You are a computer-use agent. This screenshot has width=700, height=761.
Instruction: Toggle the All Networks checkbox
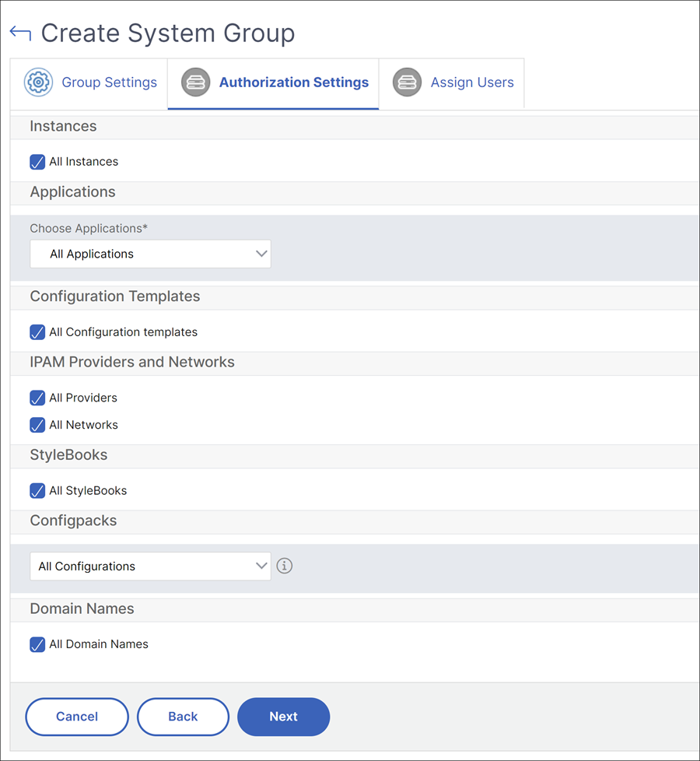37,425
